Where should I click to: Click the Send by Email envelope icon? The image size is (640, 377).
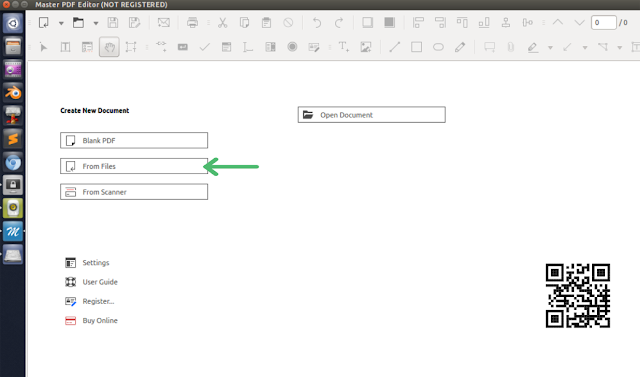point(164,22)
